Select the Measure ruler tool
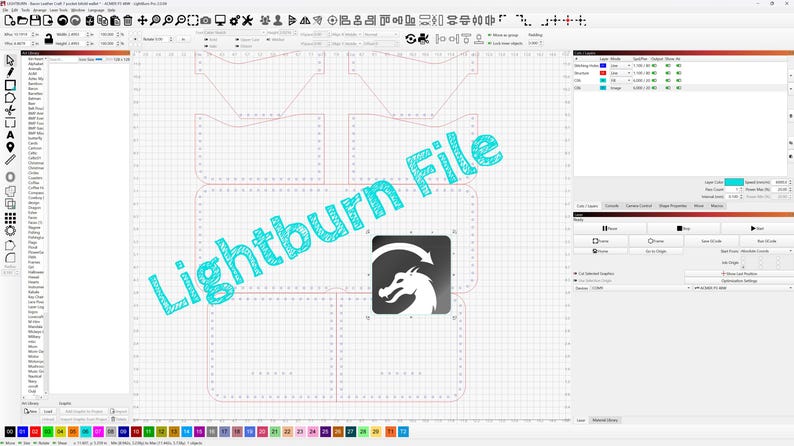This screenshot has width=794, height=446. (x=10, y=159)
